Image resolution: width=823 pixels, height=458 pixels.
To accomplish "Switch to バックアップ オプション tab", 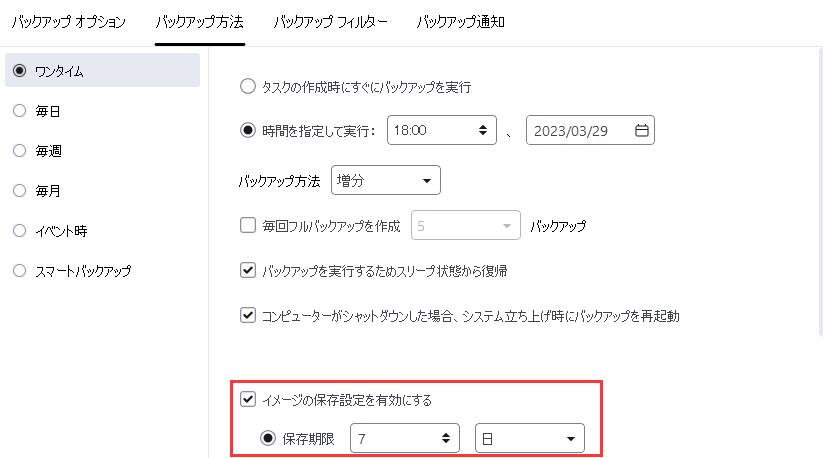I will (x=69, y=21).
